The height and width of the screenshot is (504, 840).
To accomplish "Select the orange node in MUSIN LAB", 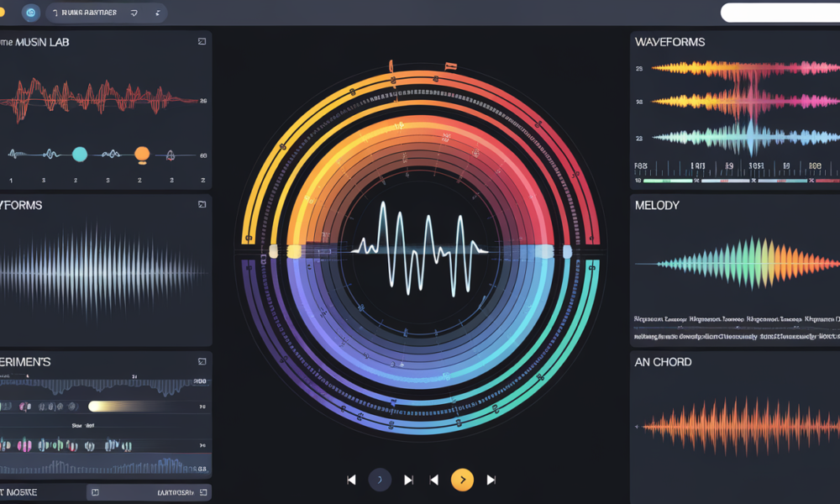I will tap(142, 155).
